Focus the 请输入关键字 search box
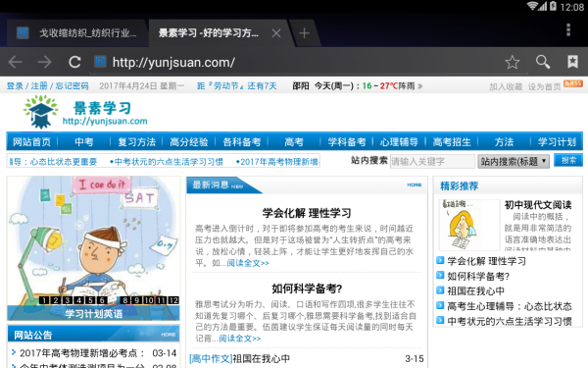Viewport: 588px width, 368px height. point(432,162)
